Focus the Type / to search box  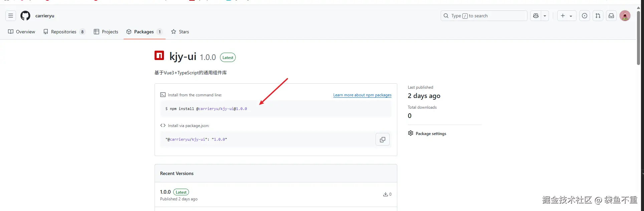tap(484, 16)
